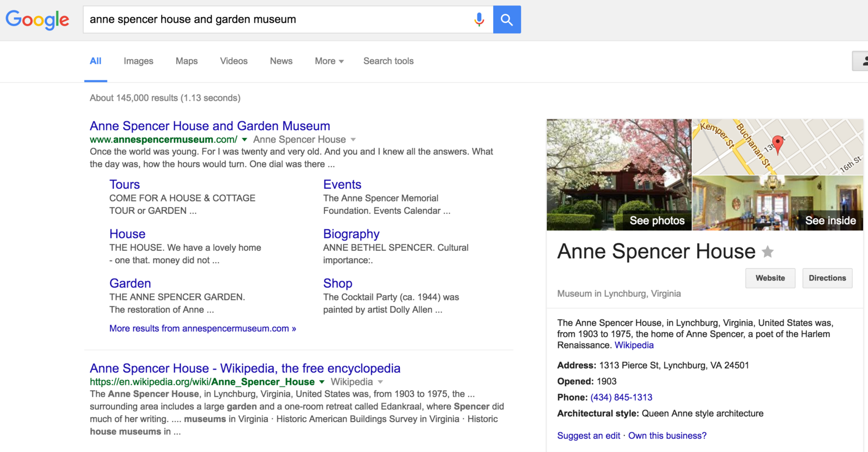The width and height of the screenshot is (868, 452).
Task: Start voice search with the microphone icon
Action: (x=479, y=20)
